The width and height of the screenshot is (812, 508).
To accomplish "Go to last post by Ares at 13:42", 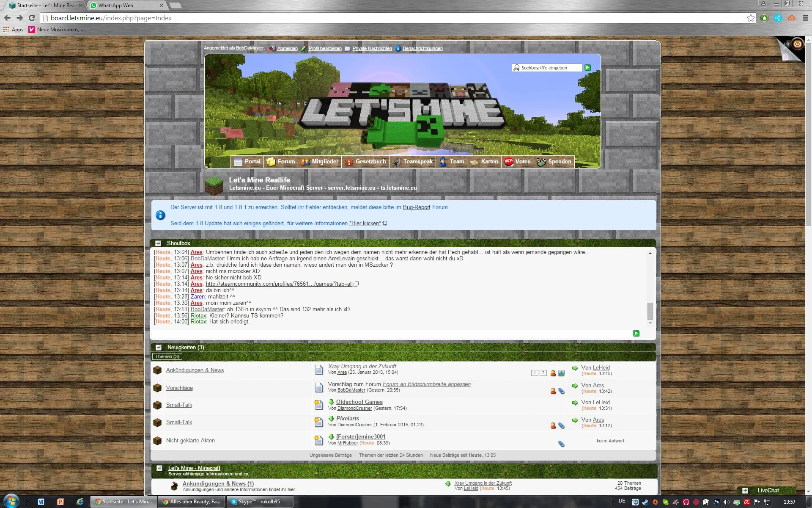I will click(x=575, y=386).
